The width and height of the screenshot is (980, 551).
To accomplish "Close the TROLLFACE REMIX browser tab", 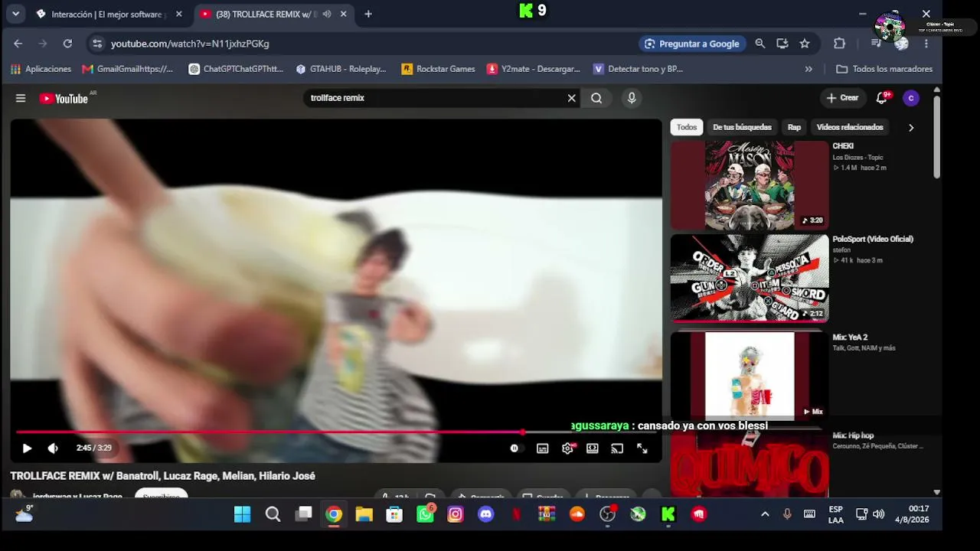I will click(x=343, y=14).
